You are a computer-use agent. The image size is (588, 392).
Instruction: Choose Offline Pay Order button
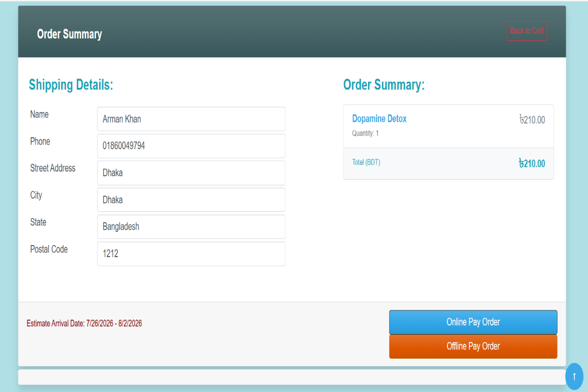click(x=473, y=346)
